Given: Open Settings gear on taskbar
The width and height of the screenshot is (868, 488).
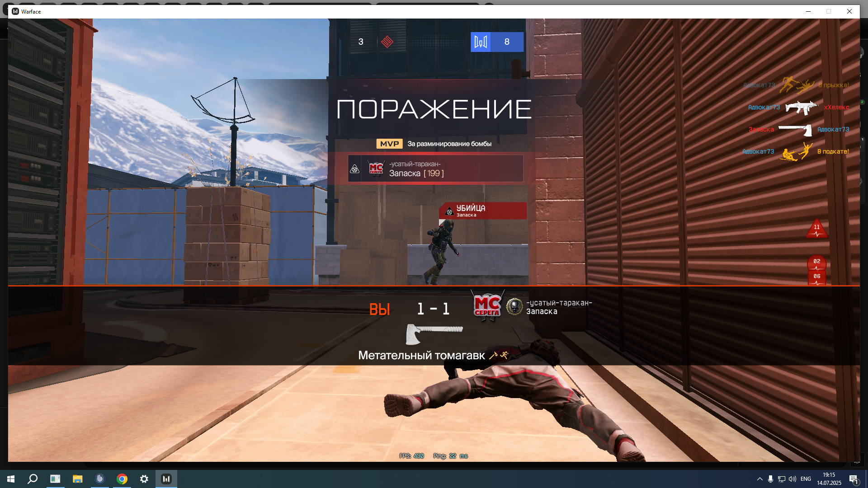Looking at the screenshot, I should pos(144,479).
